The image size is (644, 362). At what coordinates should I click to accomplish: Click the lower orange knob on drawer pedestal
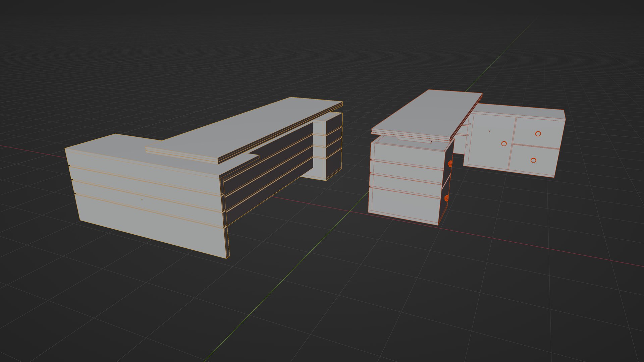(446, 198)
